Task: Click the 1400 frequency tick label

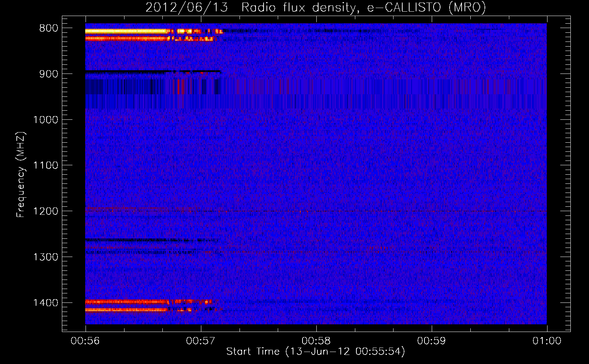Action: coord(46,303)
